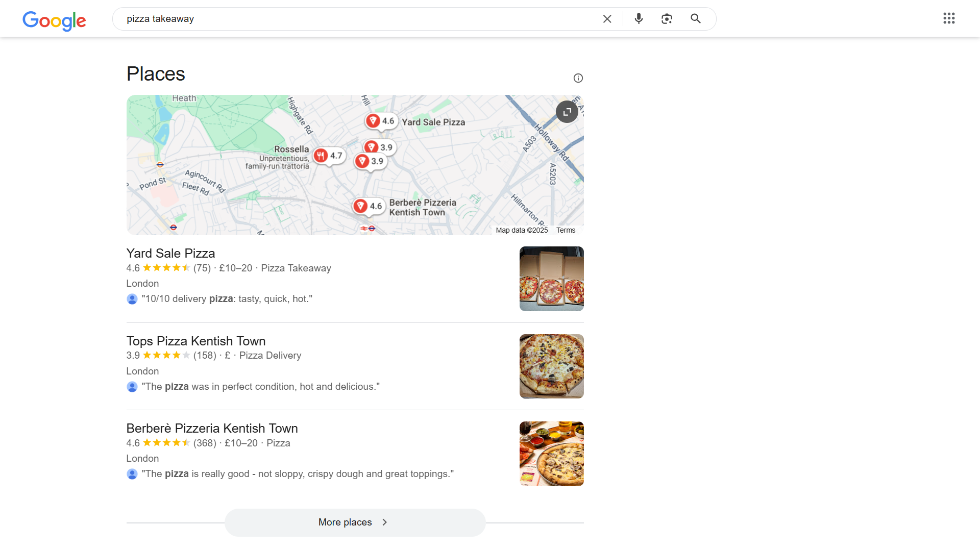Show info about Places results icon
The width and height of the screenshot is (980, 551).
(578, 78)
